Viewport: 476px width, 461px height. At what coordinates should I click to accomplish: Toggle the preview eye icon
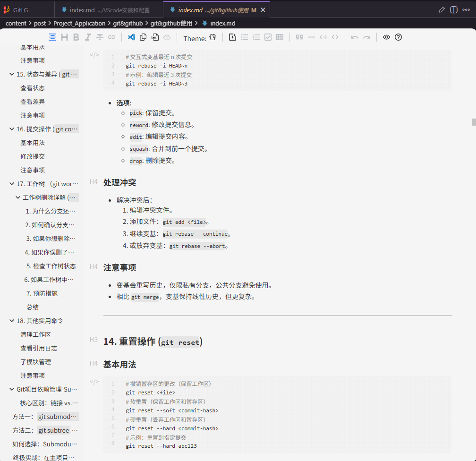click(x=386, y=37)
